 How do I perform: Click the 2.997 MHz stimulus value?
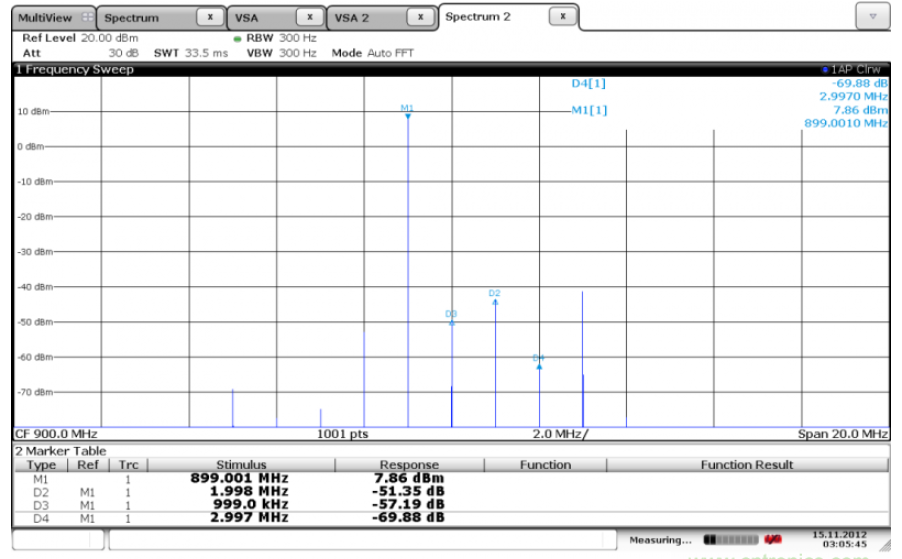pos(249,518)
